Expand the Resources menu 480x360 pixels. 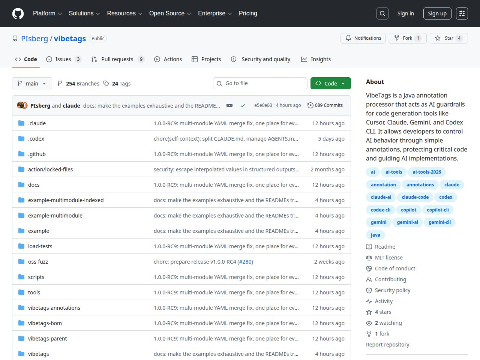[124, 13]
